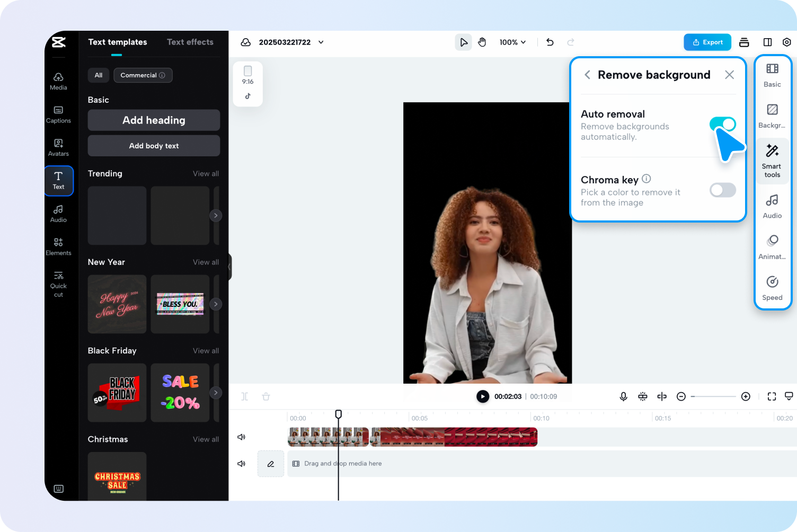Open Audio settings in right toolbar
Viewport: 797px width, 532px height.
772,206
